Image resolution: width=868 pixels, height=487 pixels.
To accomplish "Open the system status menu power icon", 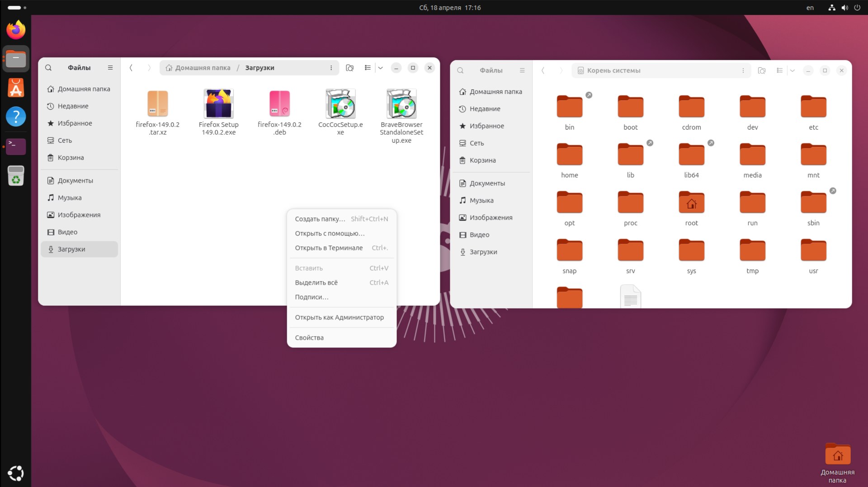I will click(x=857, y=8).
